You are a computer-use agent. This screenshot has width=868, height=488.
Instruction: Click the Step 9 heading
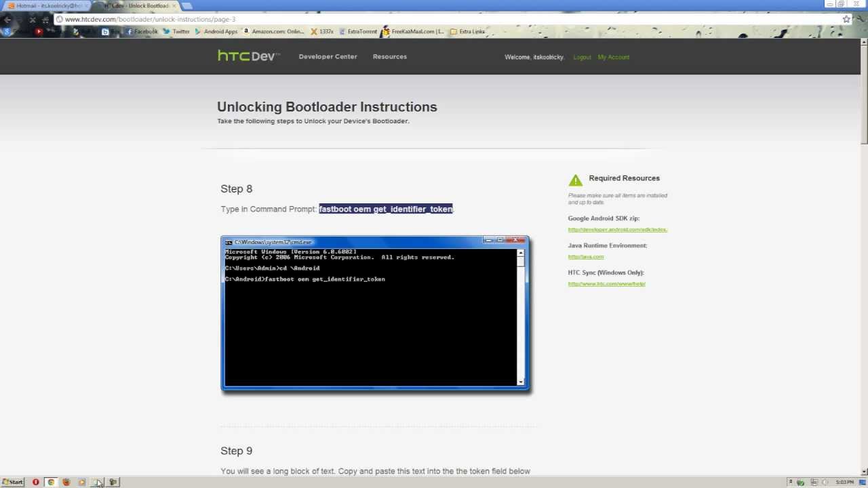click(237, 451)
